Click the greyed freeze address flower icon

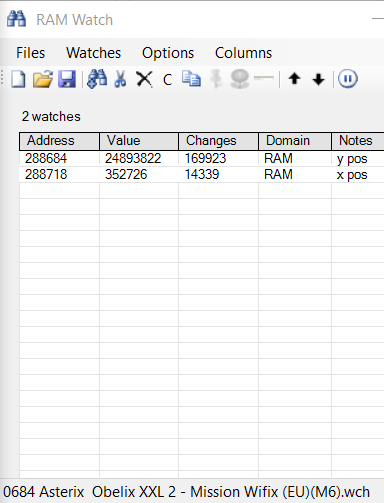pyautogui.click(x=239, y=79)
